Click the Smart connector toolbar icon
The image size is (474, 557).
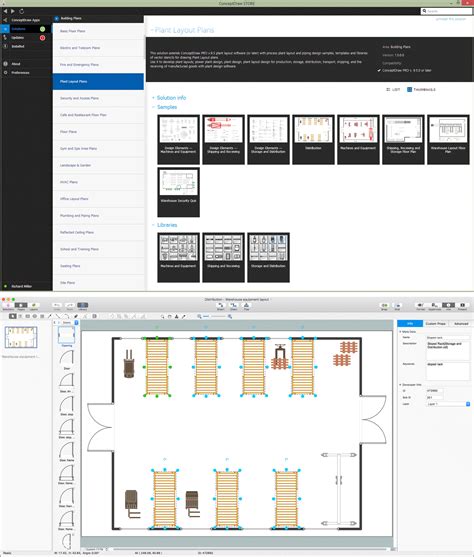tap(221, 306)
